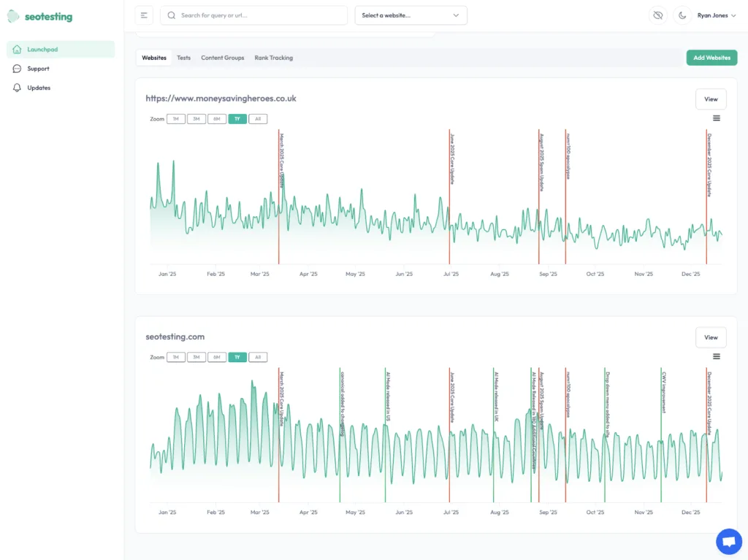Image resolution: width=748 pixels, height=560 pixels.
Task: Open the sidebar collapse hamburger icon
Action: 143,15
